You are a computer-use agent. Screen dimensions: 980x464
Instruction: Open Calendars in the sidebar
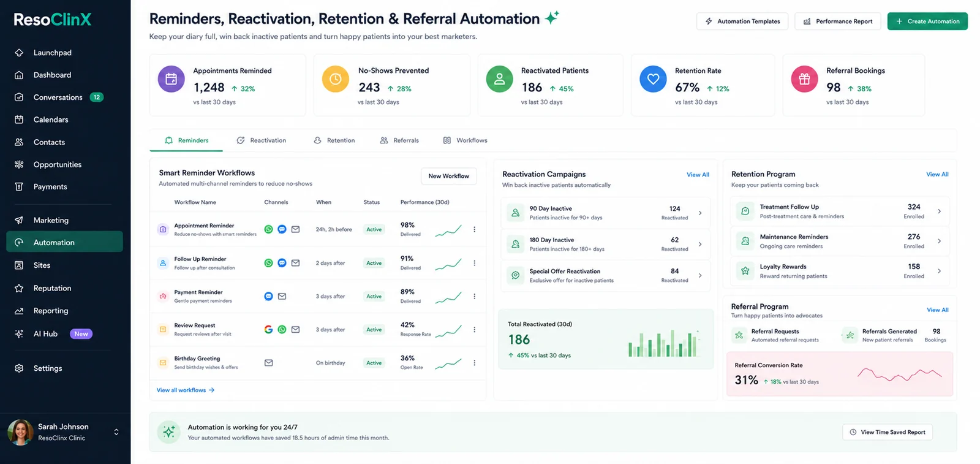(x=64, y=120)
